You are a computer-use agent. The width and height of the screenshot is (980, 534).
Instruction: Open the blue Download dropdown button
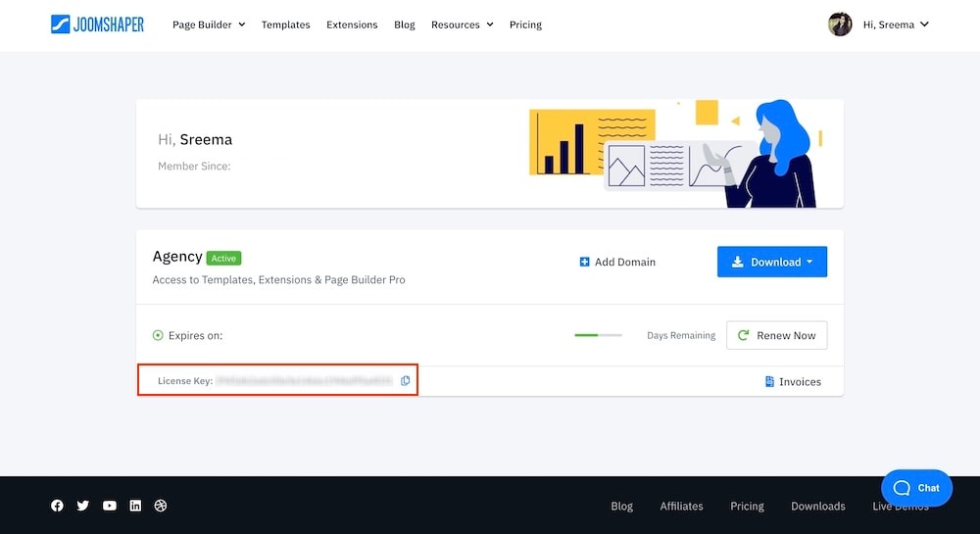pyautogui.click(x=772, y=262)
